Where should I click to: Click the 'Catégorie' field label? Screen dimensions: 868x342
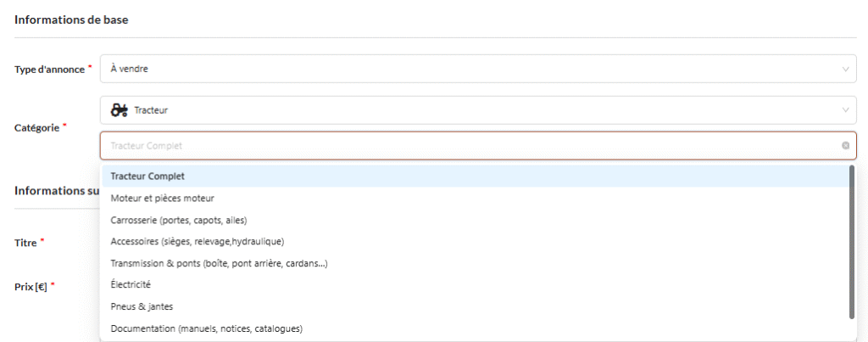[36, 127]
